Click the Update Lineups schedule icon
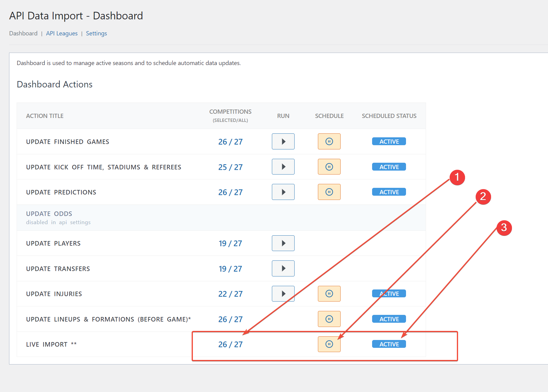 [x=329, y=319]
